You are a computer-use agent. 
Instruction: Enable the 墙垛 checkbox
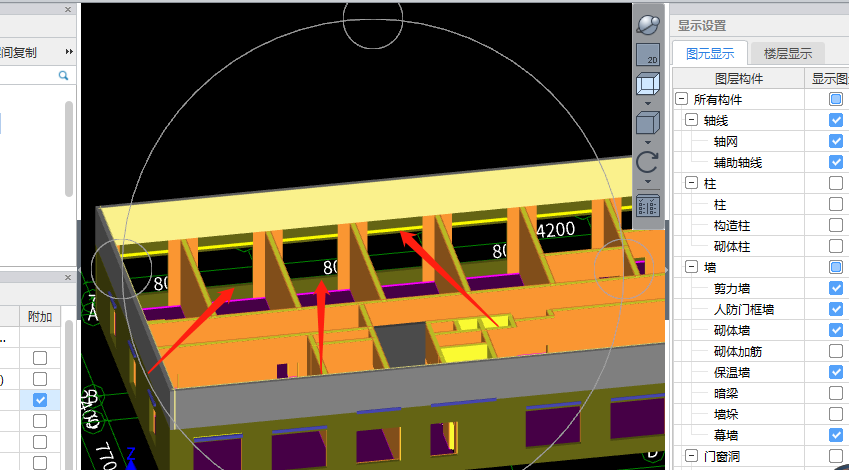[836, 414]
